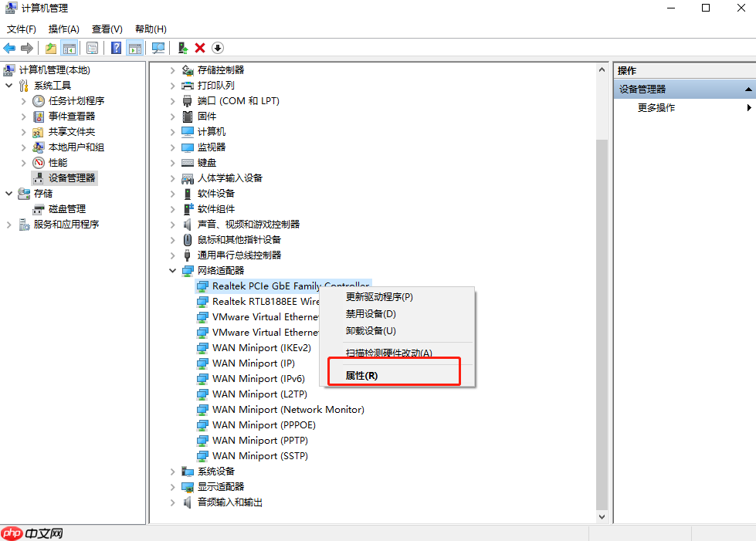
Task: Click the 鼠标和其他指针设备 mouse icon
Action: pyautogui.click(x=188, y=240)
